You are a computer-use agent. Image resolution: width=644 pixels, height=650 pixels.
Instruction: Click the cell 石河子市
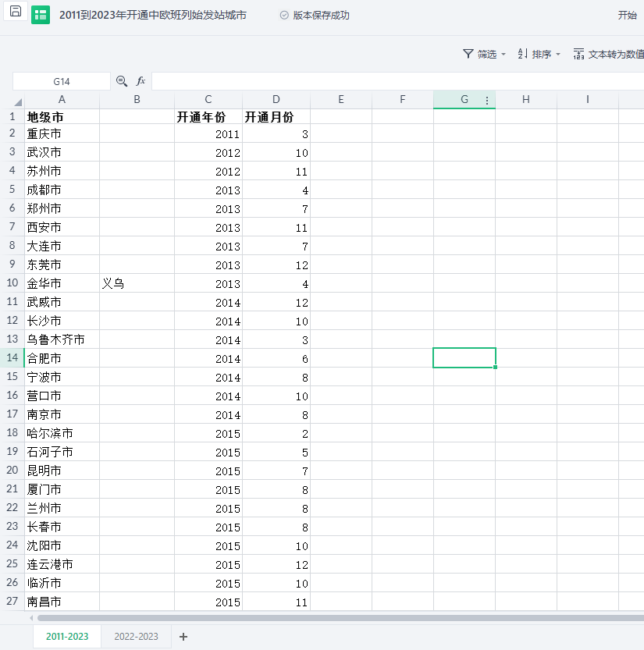(x=62, y=452)
